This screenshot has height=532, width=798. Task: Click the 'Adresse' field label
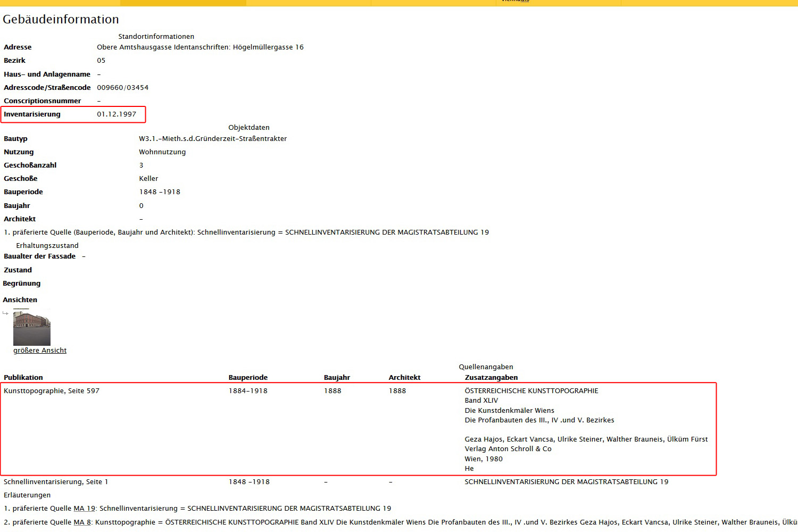coord(18,47)
